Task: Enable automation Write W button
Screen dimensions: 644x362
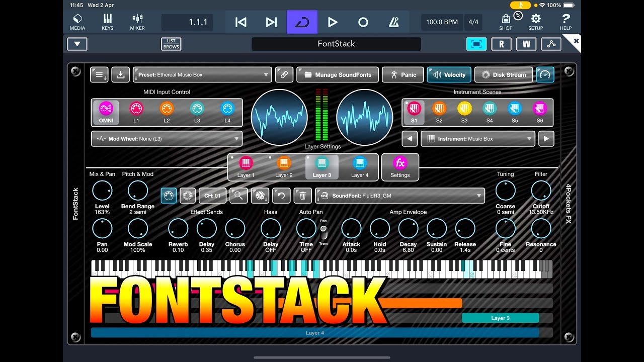Action: tap(526, 44)
